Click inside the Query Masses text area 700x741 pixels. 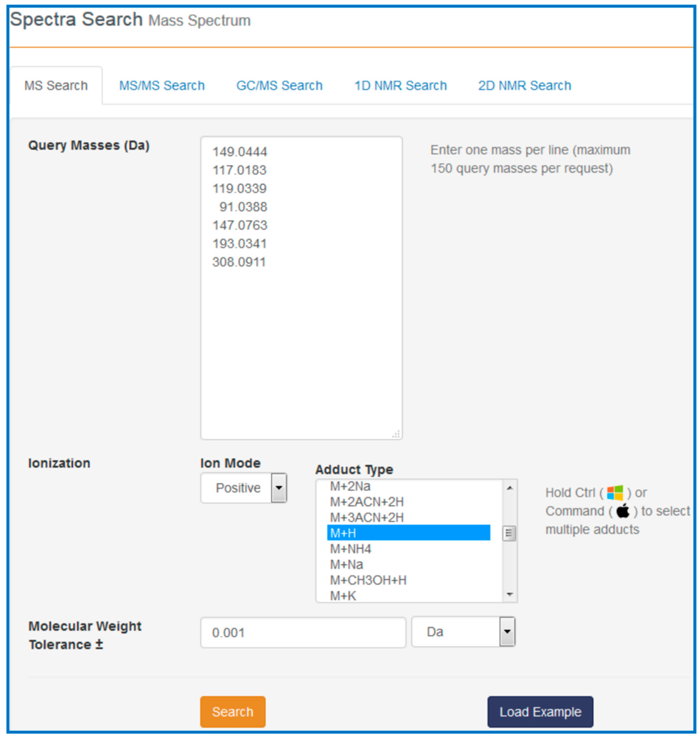point(301,288)
